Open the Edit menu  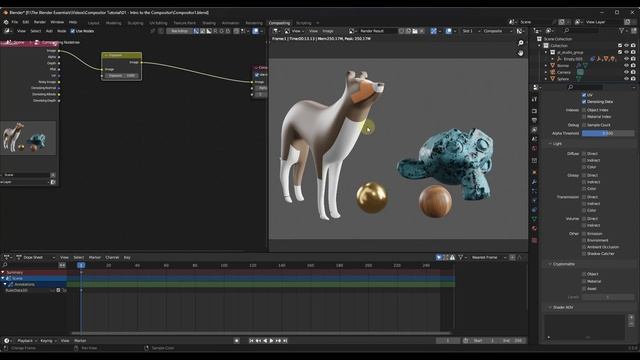[26, 22]
